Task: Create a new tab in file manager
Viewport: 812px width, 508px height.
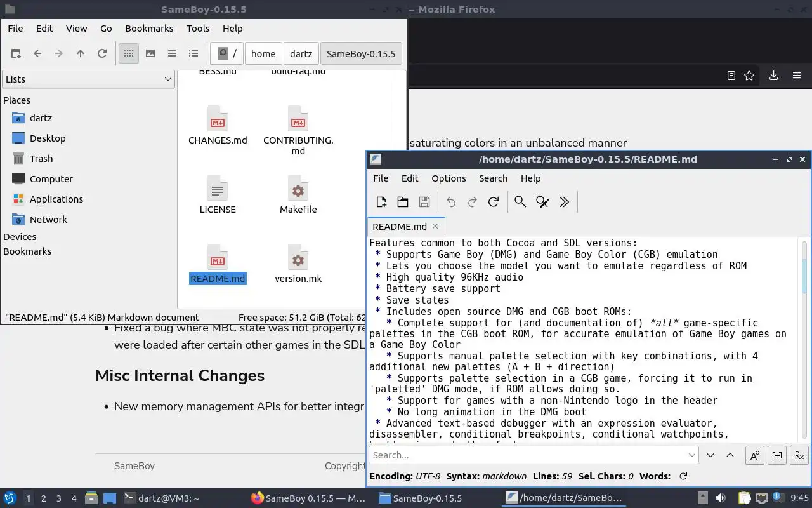Action: click(x=16, y=54)
